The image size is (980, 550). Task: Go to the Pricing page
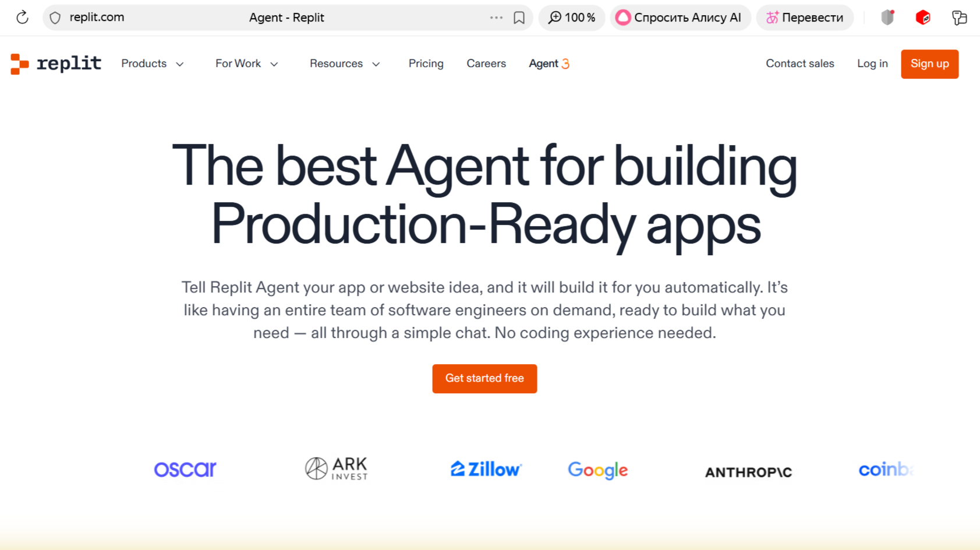tap(426, 64)
